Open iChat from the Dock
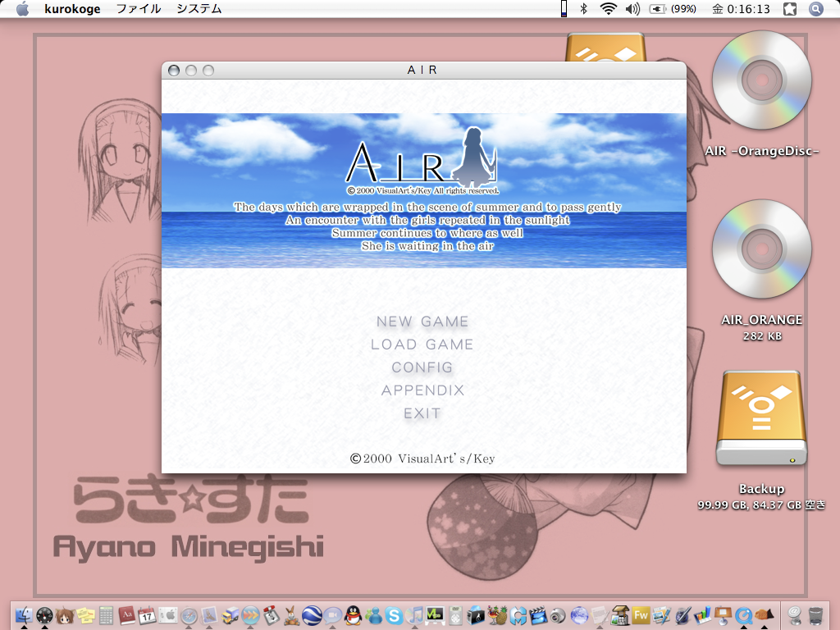The height and width of the screenshot is (630, 840). pos(332,615)
